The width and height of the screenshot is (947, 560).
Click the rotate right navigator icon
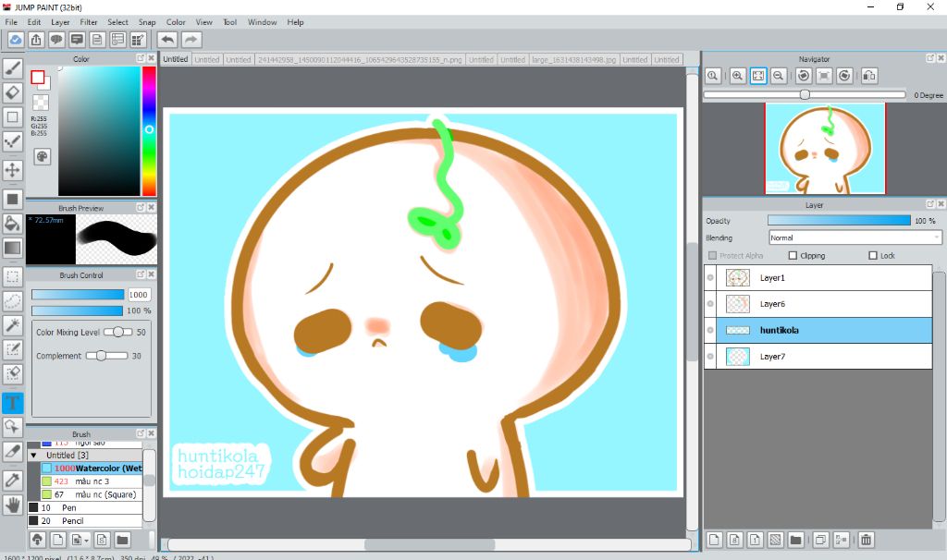tap(844, 76)
